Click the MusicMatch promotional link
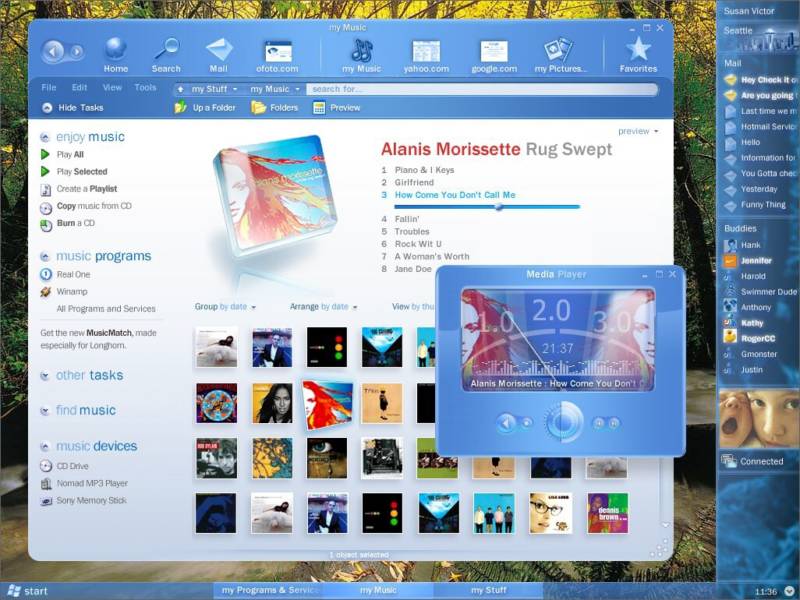Viewport: 800px width, 600px height. pos(109,333)
